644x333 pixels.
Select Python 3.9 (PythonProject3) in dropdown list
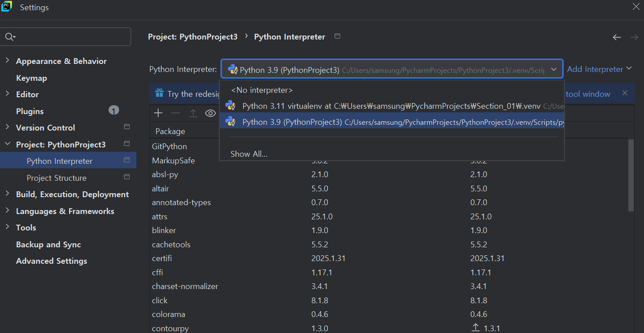pyautogui.click(x=392, y=121)
